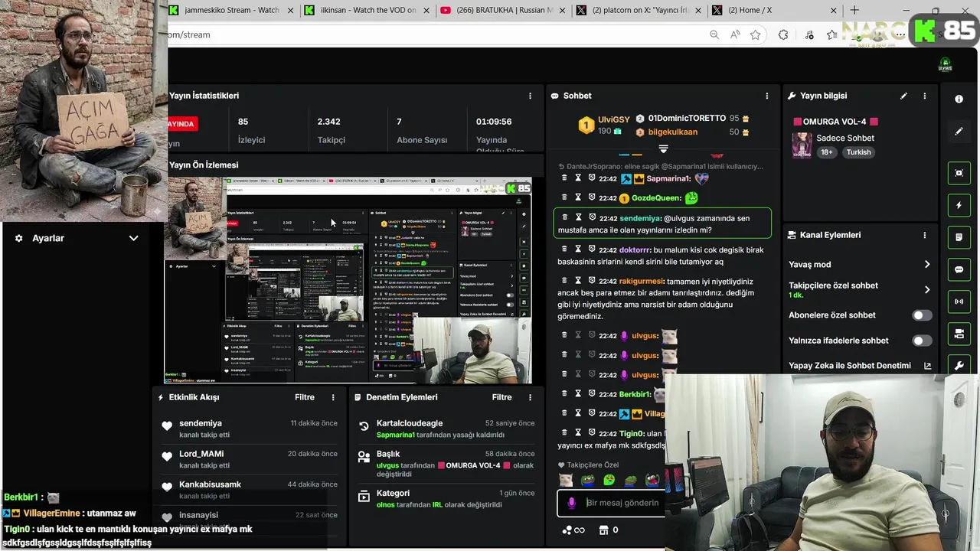Collapse the chat leaderboard arrow
This screenshot has width=980, height=551.
pyautogui.click(x=663, y=148)
